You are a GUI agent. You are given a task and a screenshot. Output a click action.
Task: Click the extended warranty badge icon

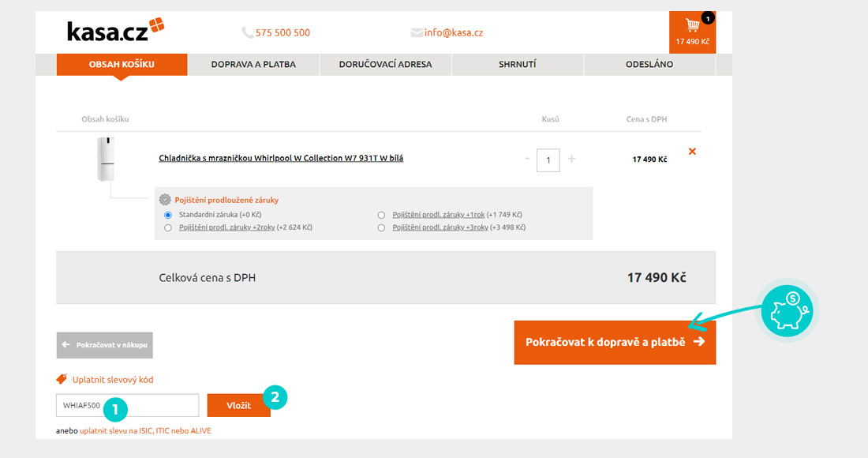(164, 199)
